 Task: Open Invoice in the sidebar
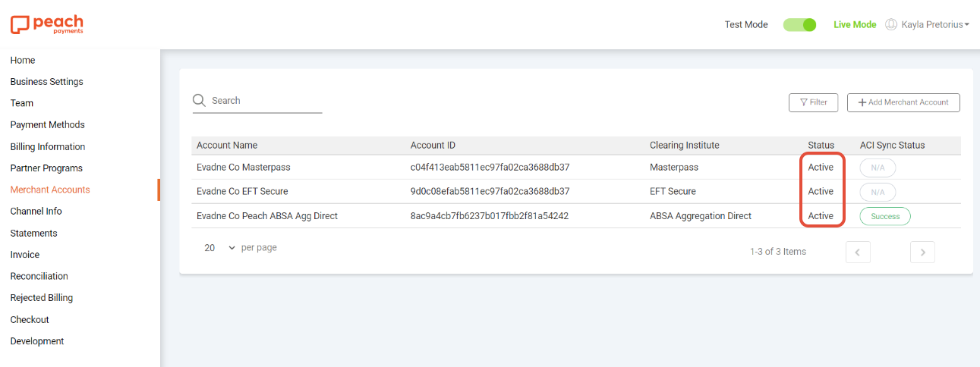click(25, 255)
